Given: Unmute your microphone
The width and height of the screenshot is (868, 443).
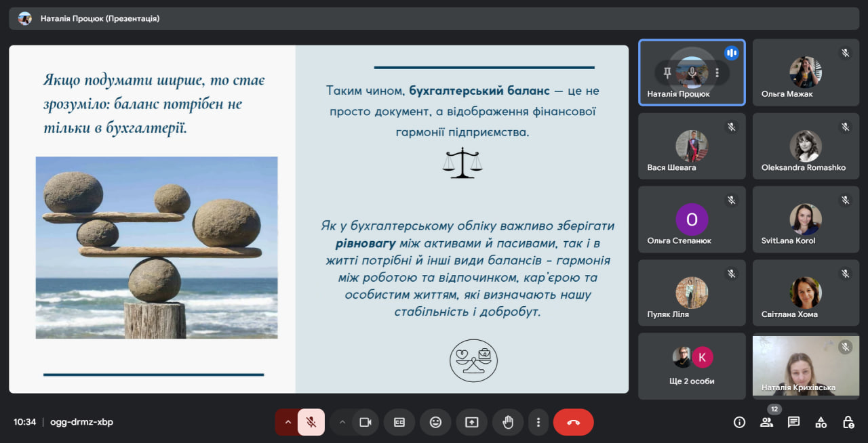Looking at the screenshot, I should [x=311, y=422].
